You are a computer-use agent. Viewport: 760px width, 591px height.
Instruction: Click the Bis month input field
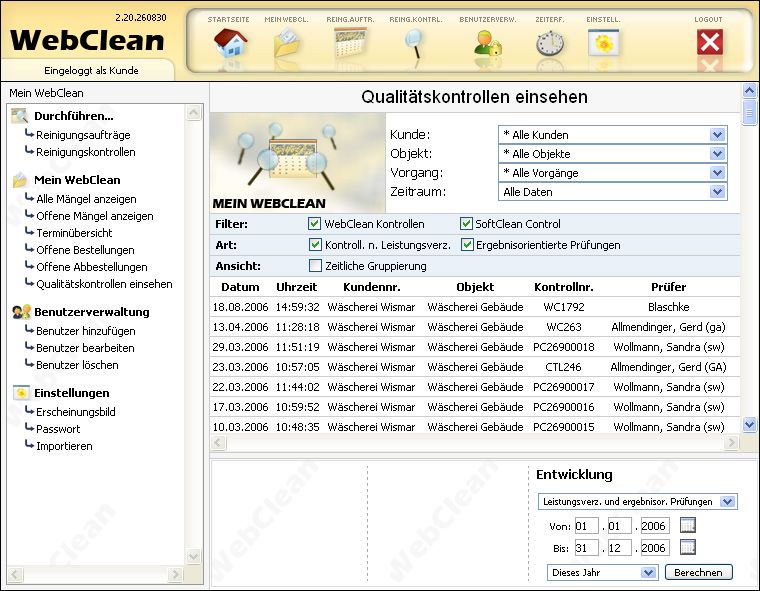tap(620, 548)
